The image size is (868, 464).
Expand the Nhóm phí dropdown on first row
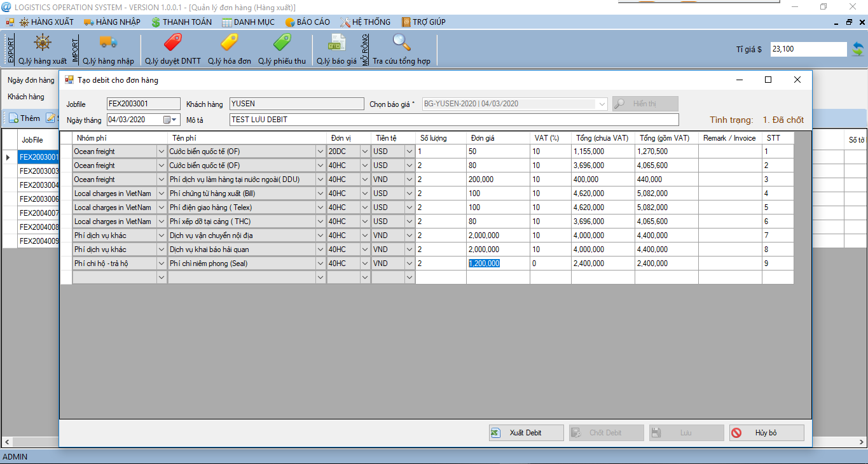click(161, 151)
